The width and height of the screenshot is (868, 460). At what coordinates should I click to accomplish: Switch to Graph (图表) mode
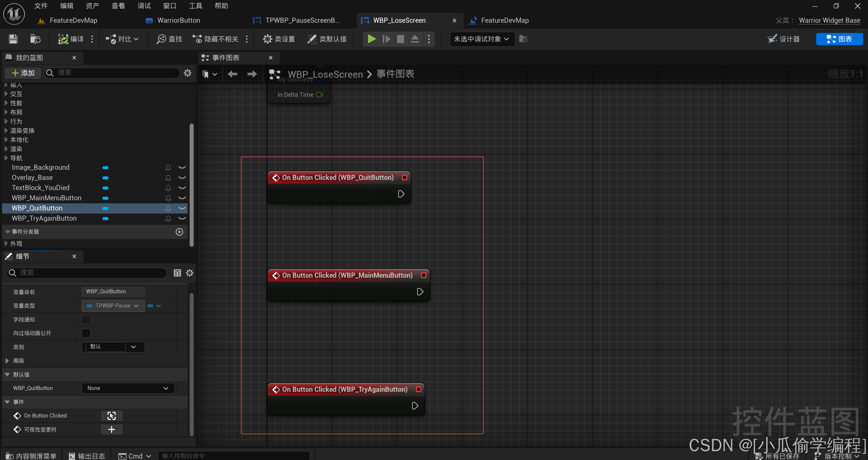coord(839,39)
